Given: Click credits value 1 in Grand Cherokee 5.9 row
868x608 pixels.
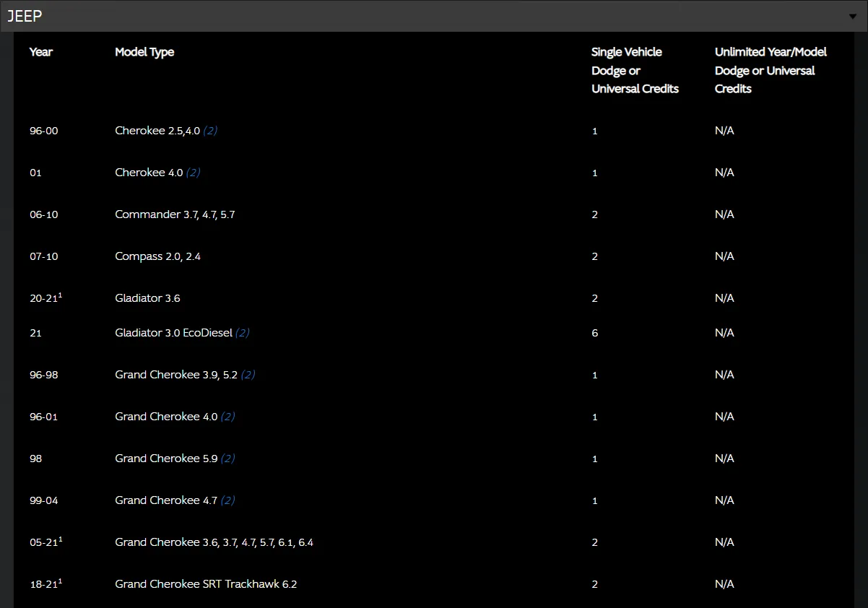Looking at the screenshot, I should tap(595, 459).
